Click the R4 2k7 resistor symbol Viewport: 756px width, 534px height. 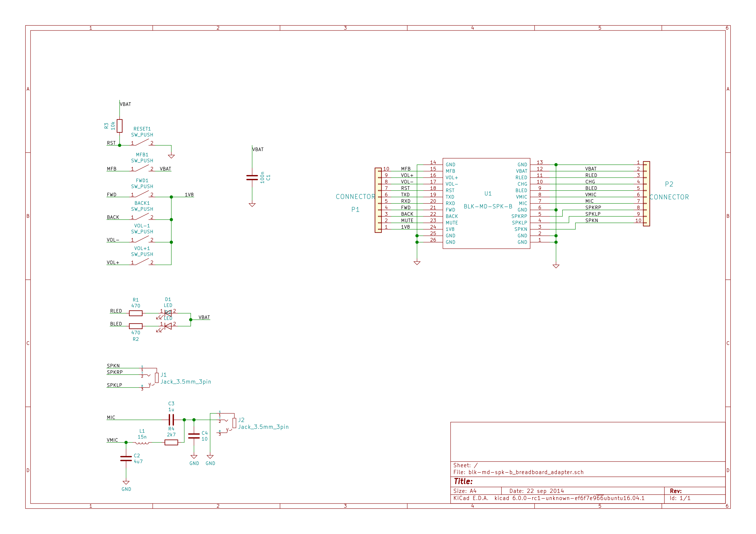[x=171, y=442]
